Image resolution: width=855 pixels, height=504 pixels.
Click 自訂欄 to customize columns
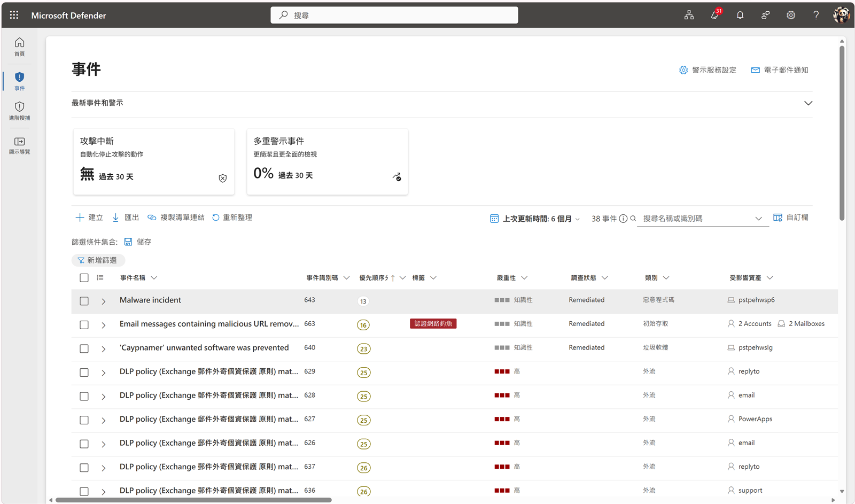click(791, 218)
